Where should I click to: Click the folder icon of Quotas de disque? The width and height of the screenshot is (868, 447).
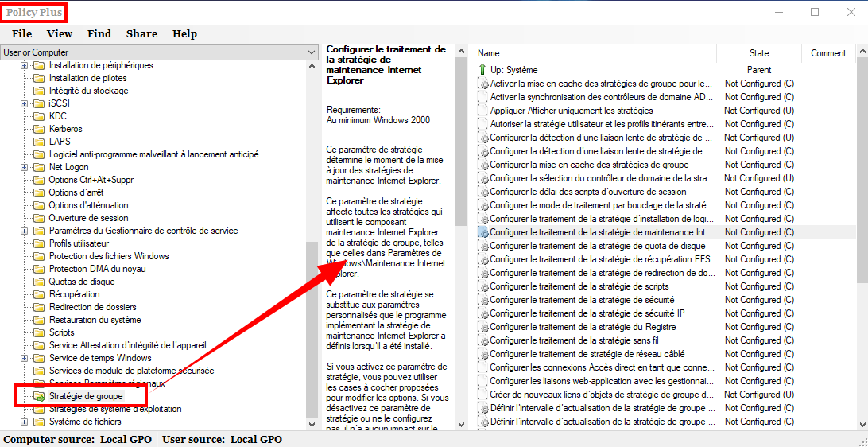tap(39, 282)
